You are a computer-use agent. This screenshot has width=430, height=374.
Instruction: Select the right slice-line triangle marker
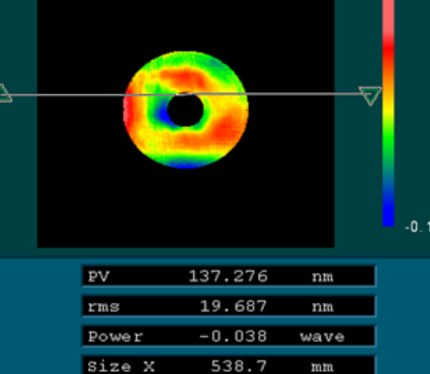(370, 96)
